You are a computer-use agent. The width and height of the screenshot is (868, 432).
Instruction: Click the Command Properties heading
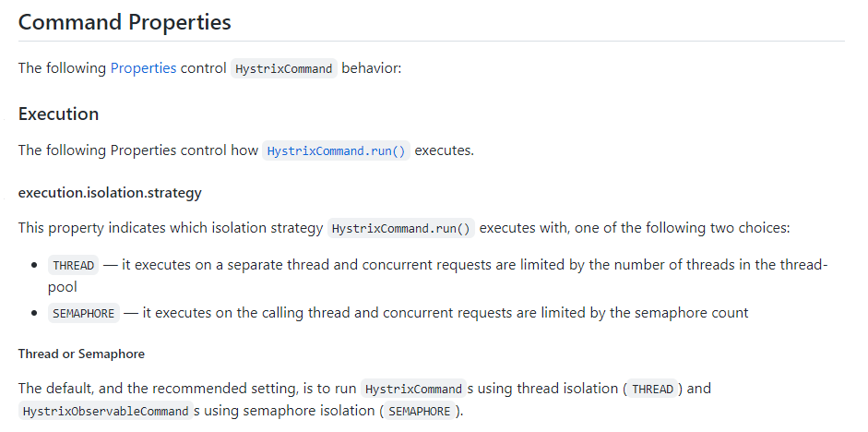(x=125, y=21)
